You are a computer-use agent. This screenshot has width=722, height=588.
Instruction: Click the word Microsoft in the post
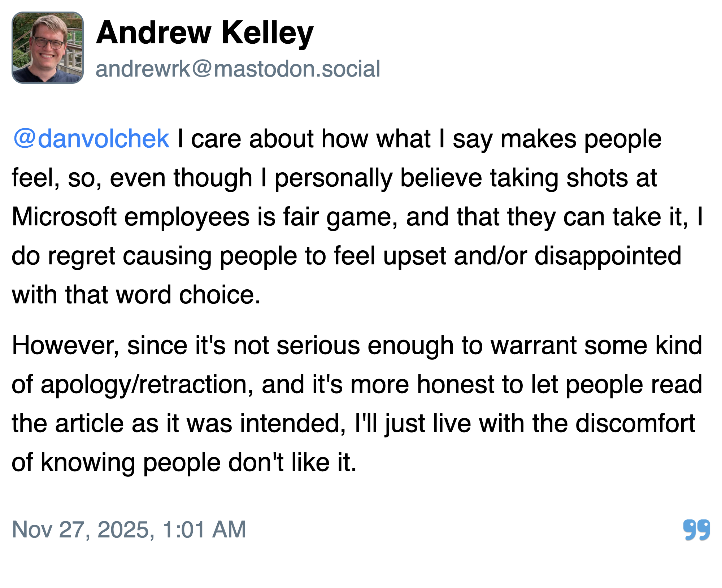click(64, 217)
